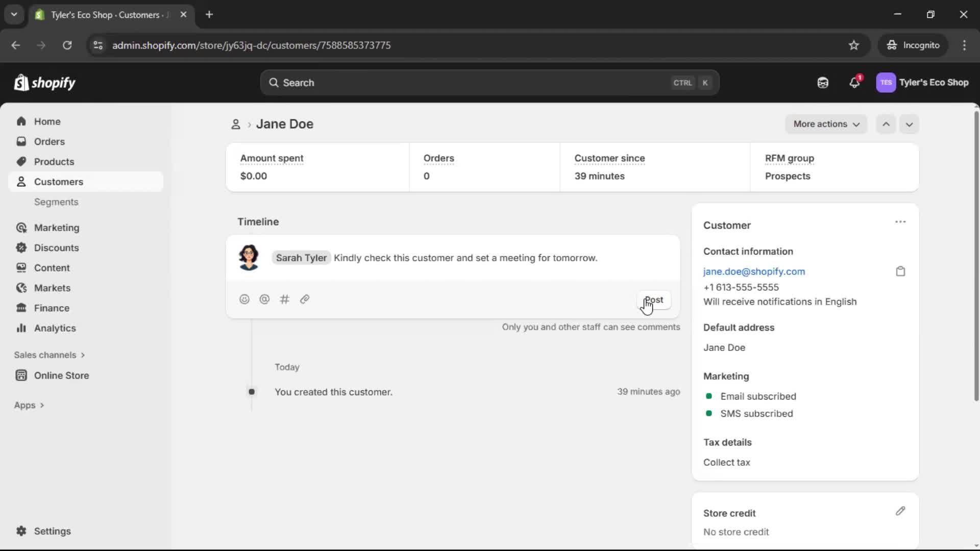The height and width of the screenshot is (551, 980).
Task: Open the Discounts section
Action: pos(57,247)
